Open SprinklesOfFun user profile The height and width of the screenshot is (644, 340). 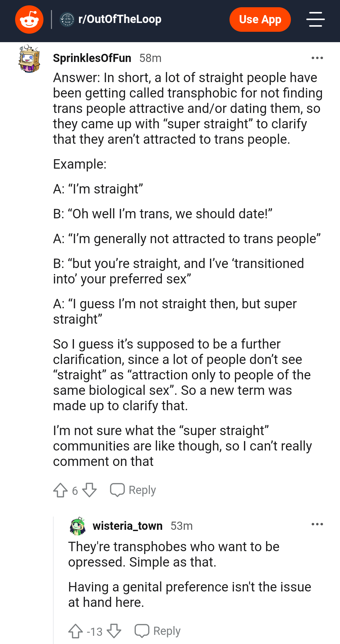point(92,58)
